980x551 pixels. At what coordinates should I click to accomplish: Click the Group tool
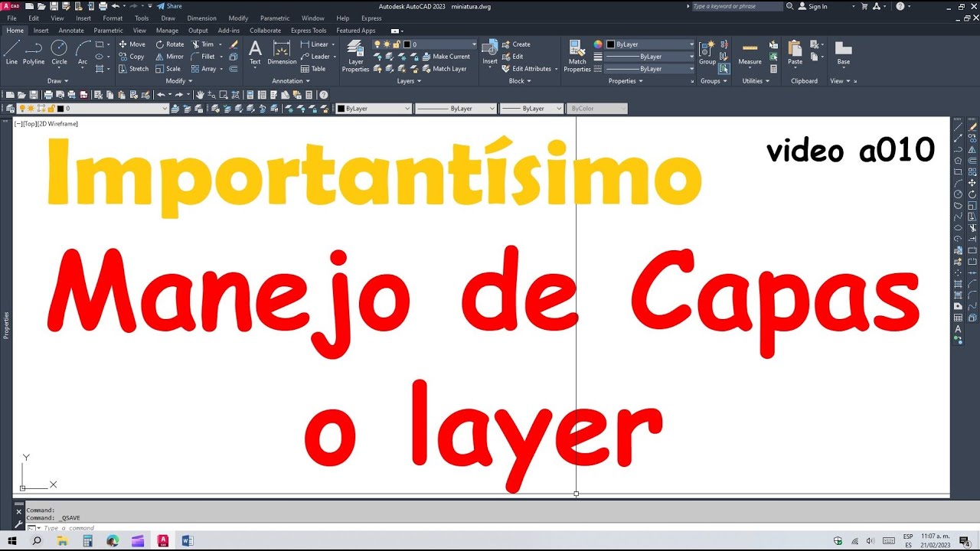(x=707, y=53)
